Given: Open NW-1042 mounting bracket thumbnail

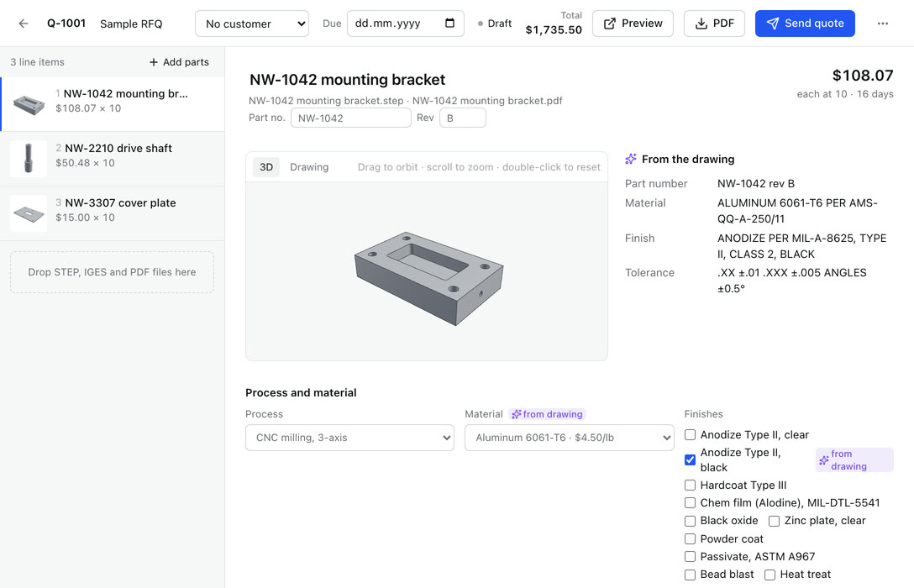Looking at the screenshot, I should 29,104.
